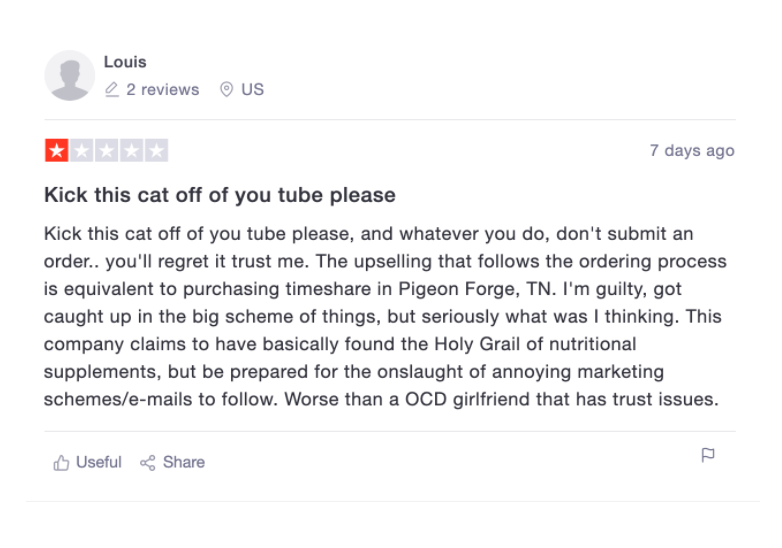Click the Share network icon

click(x=148, y=463)
